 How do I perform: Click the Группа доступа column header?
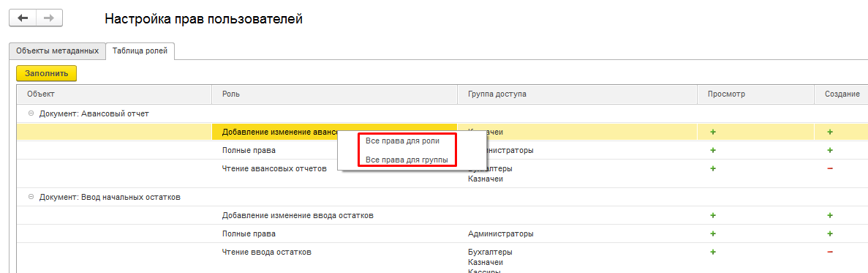577,94
